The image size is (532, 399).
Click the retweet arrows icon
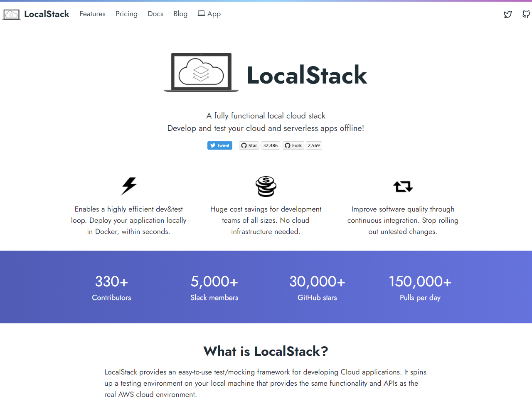[403, 186]
